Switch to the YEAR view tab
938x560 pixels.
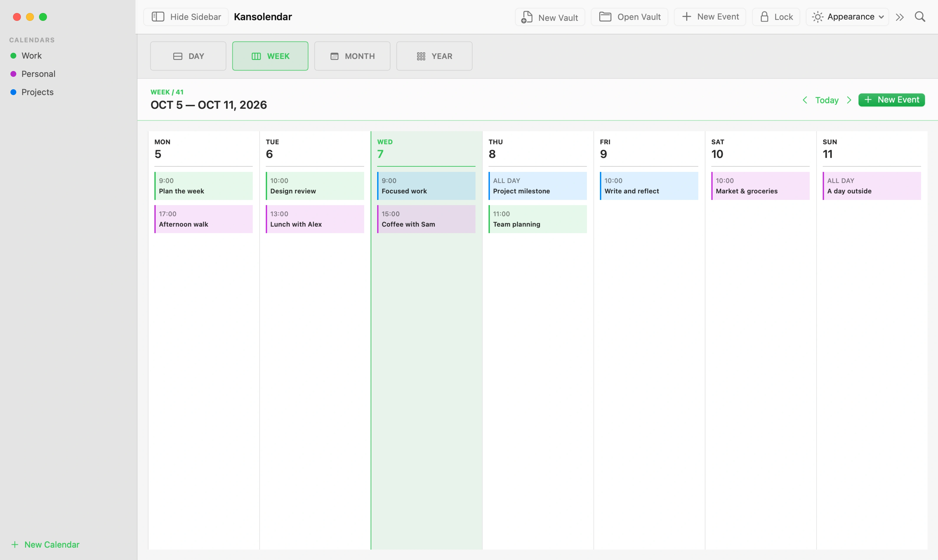434,56
